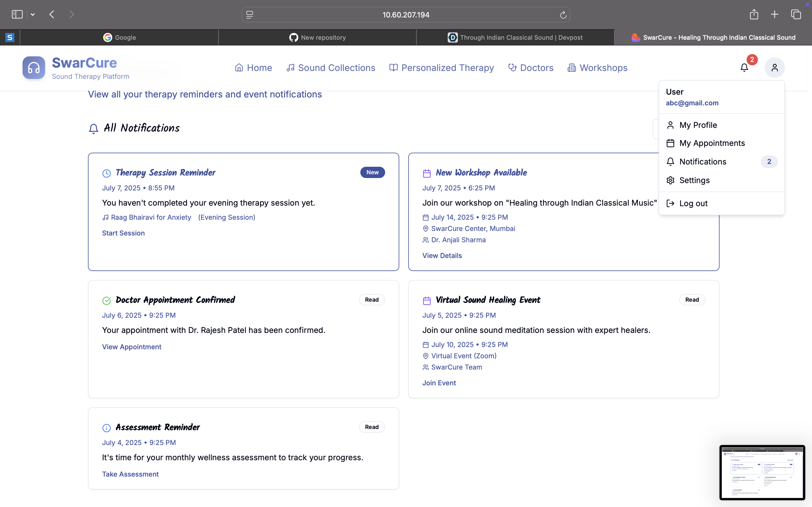Click the address bar showing 10.60.207.194
The width and height of the screenshot is (812, 507).
click(x=406, y=15)
